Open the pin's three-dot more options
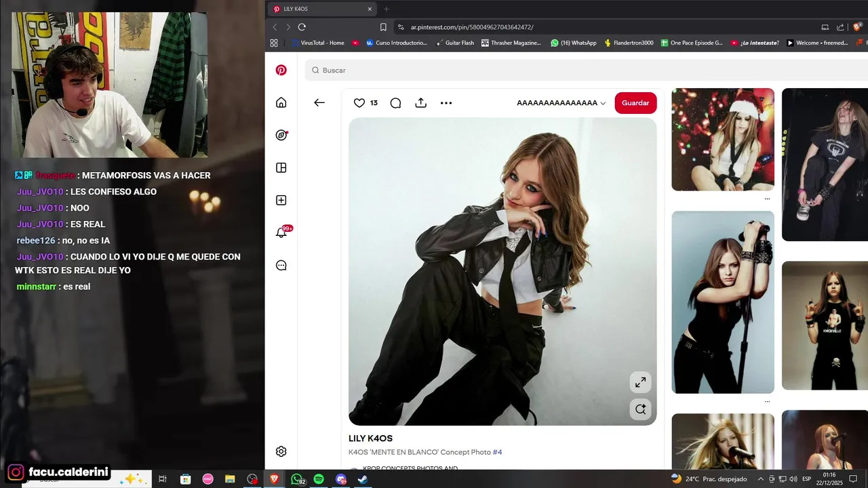868x488 pixels. pos(446,103)
